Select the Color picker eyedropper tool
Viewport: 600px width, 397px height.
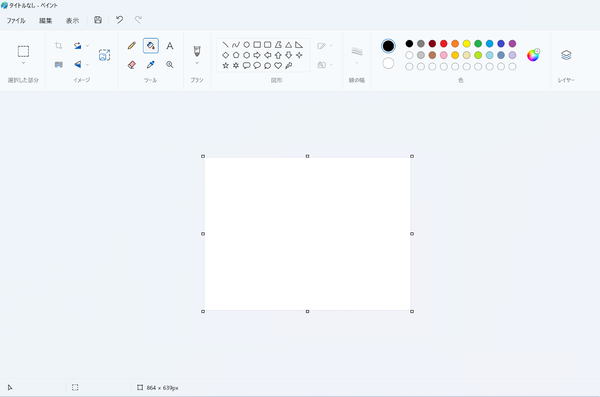pos(151,65)
